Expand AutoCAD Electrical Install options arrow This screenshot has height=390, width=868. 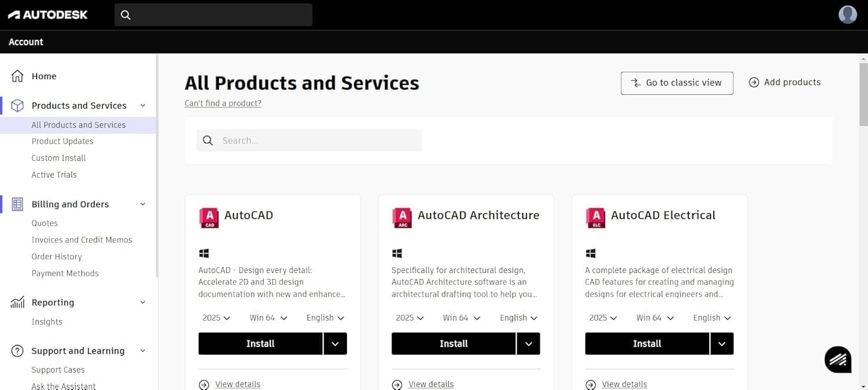click(722, 344)
